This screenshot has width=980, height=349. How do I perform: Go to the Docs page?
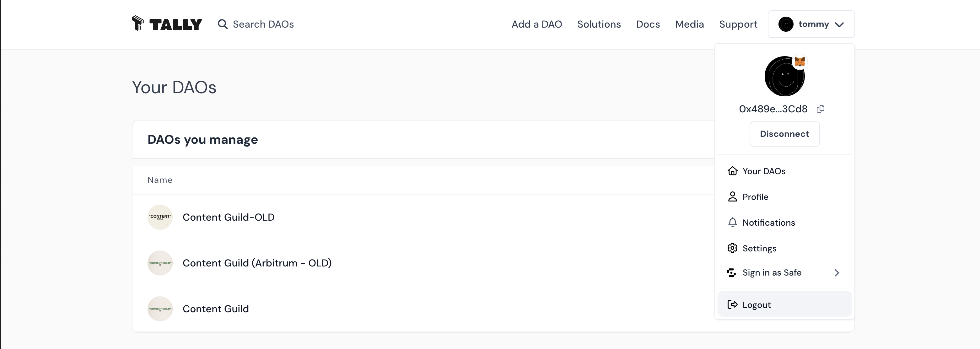[x=648, y=24]
